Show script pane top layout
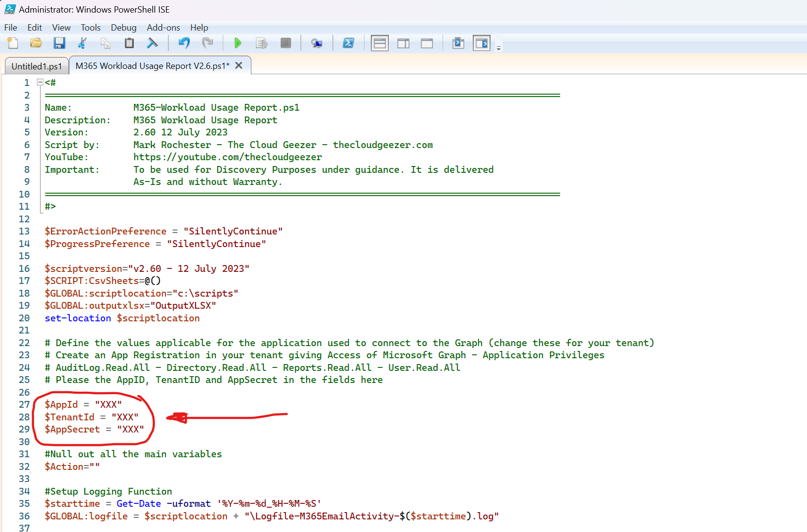The width and height of the screenshot is (807, 532). coord(379,43)
